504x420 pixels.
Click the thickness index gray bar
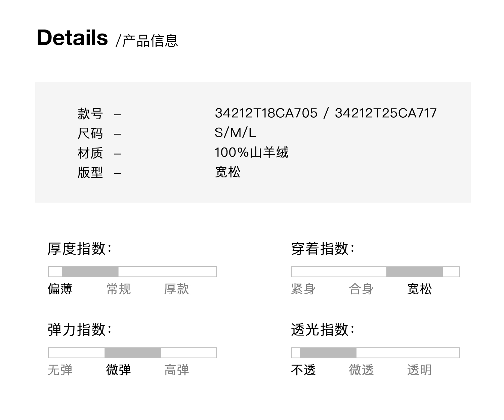90,271
